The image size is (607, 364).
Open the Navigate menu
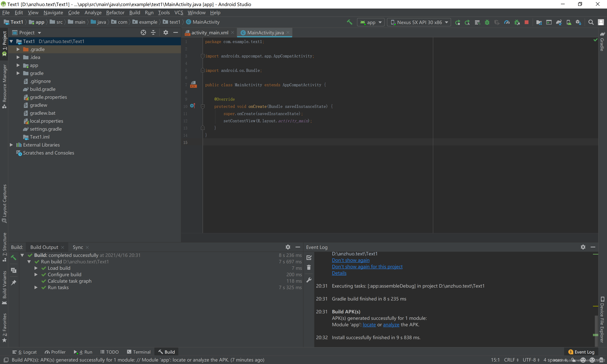point(53,13)
